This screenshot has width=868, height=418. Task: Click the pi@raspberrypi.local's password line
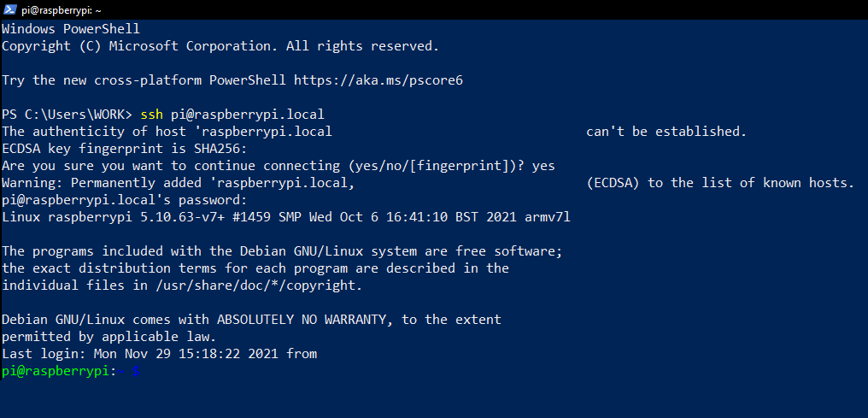tap(124, 200)
